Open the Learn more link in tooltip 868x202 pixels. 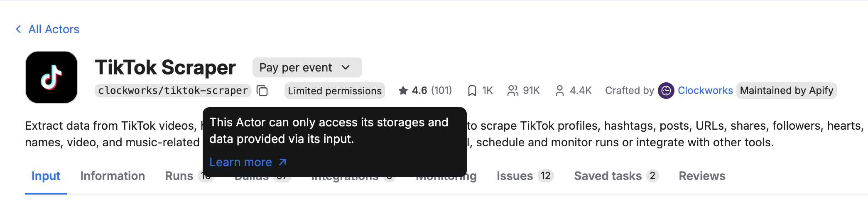(x=240, y=162)
